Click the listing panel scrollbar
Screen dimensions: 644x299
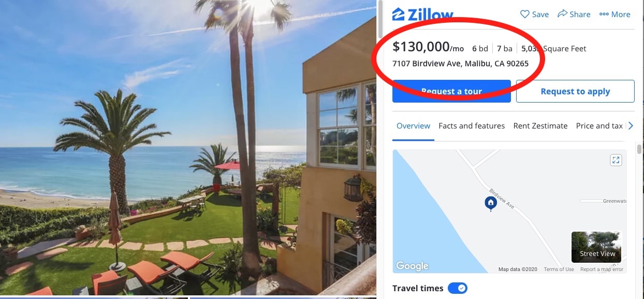coord(639,149)
